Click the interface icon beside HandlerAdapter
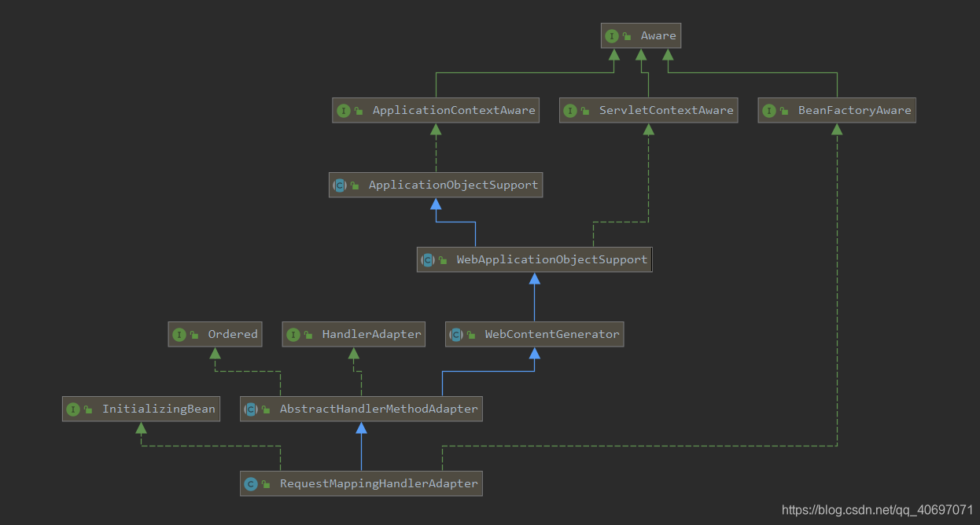 295,334
